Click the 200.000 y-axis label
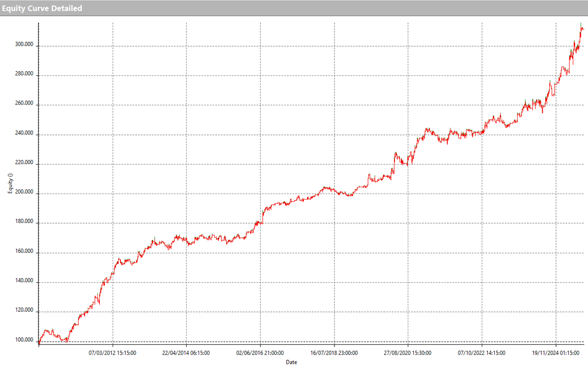This screenshot has height=365, width=588. tap(24, 193)
